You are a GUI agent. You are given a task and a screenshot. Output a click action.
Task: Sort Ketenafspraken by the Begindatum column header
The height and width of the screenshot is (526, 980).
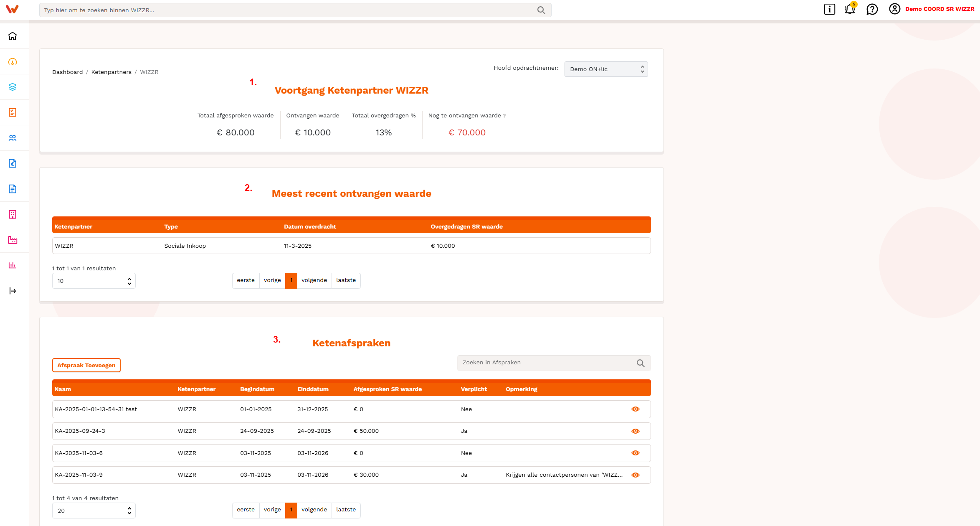coord(257,389)
